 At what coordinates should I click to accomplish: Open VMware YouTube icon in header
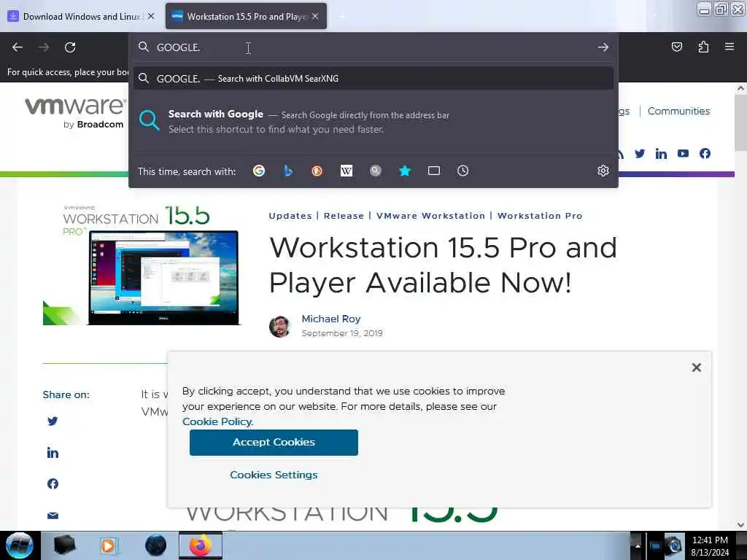683,153
